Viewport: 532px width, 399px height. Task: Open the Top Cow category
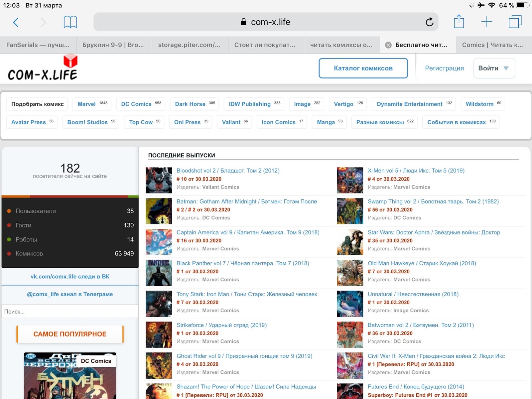tap(144, 122)
